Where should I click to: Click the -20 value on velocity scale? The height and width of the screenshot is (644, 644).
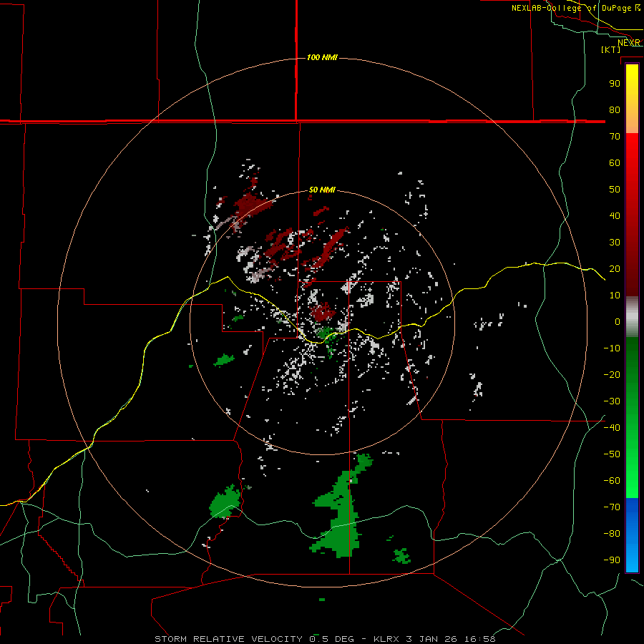[612, 375]
